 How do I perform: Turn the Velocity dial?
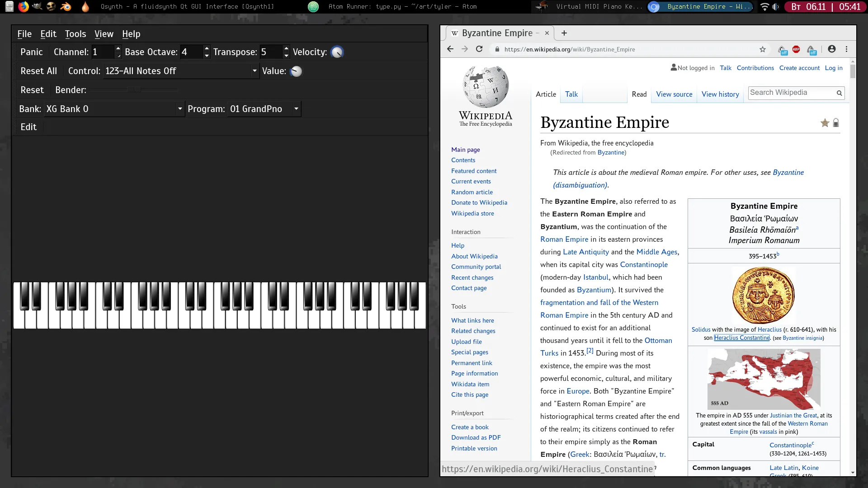coord(337,52)
